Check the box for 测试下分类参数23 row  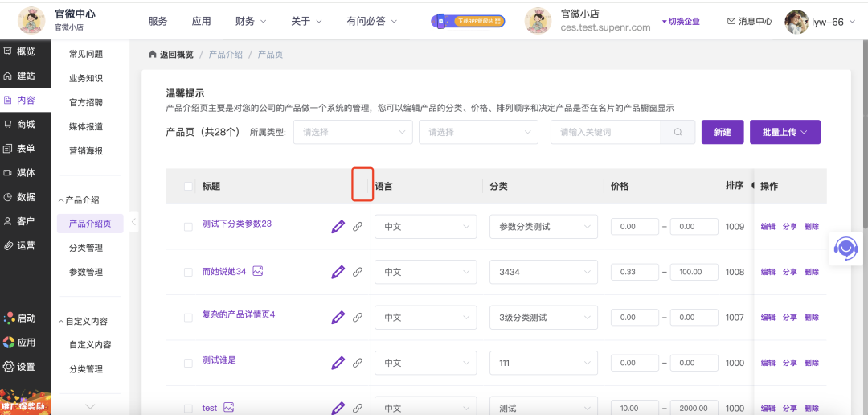tap(188, 228)
